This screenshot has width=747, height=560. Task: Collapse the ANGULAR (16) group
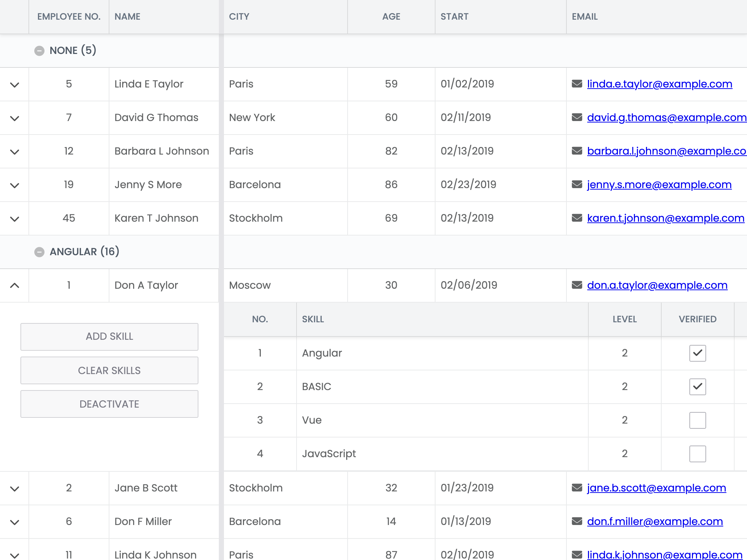(39, 252)
